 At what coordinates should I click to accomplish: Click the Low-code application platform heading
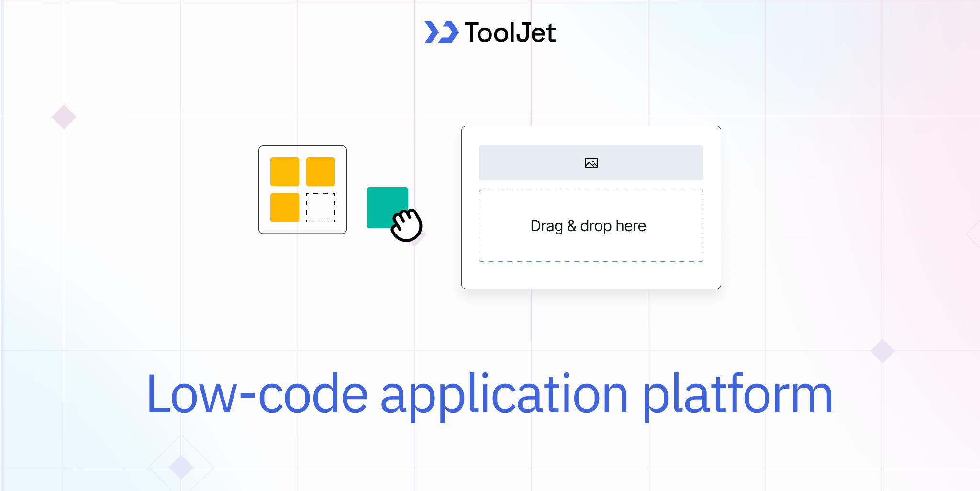(x=489, y=394)
